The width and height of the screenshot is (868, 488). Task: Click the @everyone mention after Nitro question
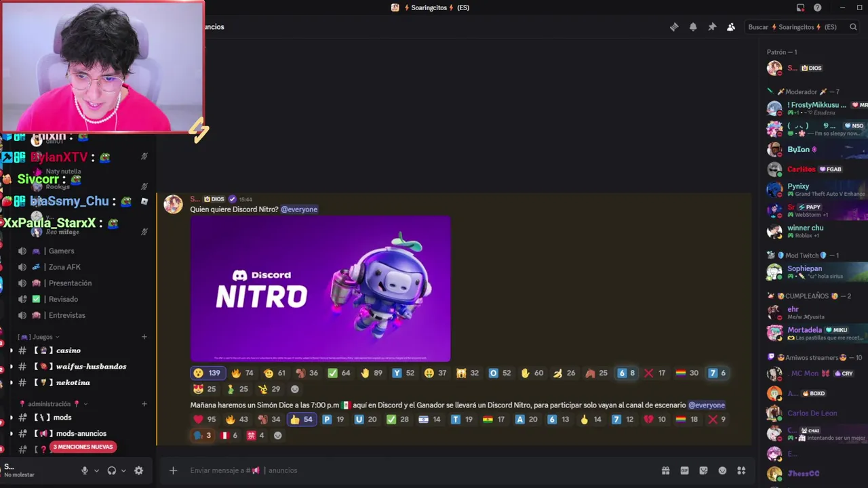(299, 209)
